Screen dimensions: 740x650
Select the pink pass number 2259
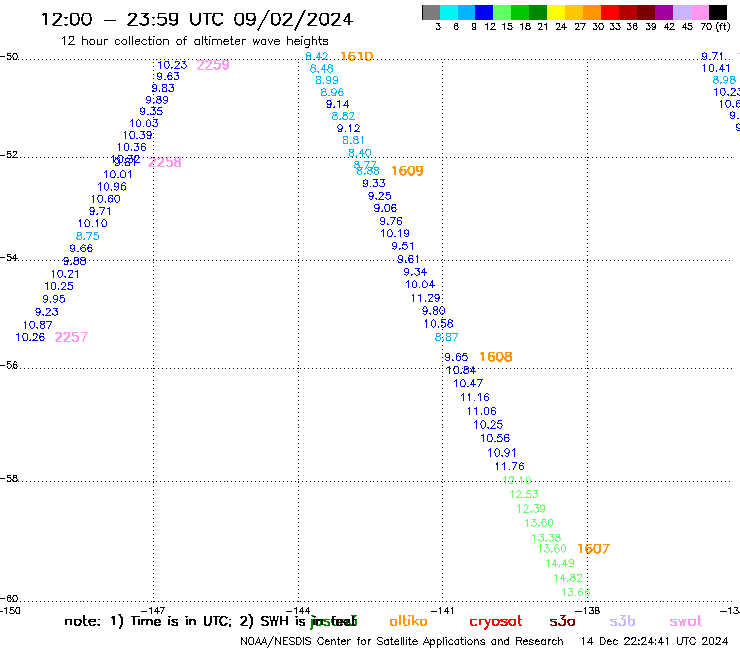[x=213, y=65]
